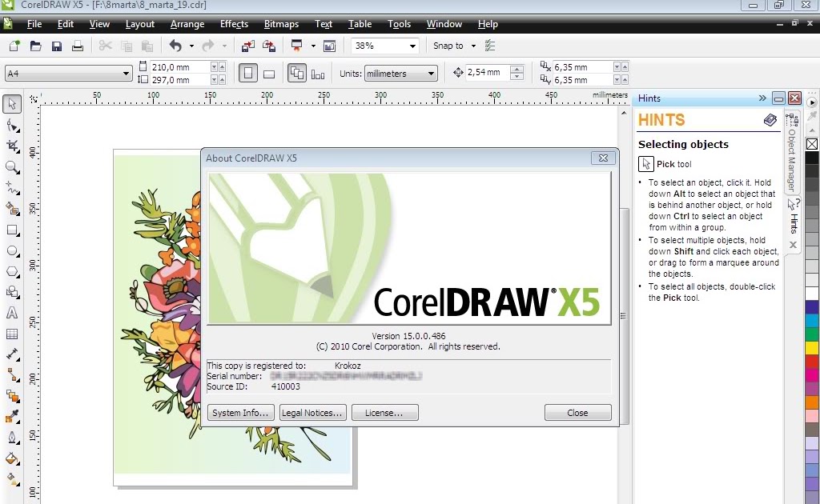Toggle portrait page orientation
The image size is (820, 504).
[248, 73]
